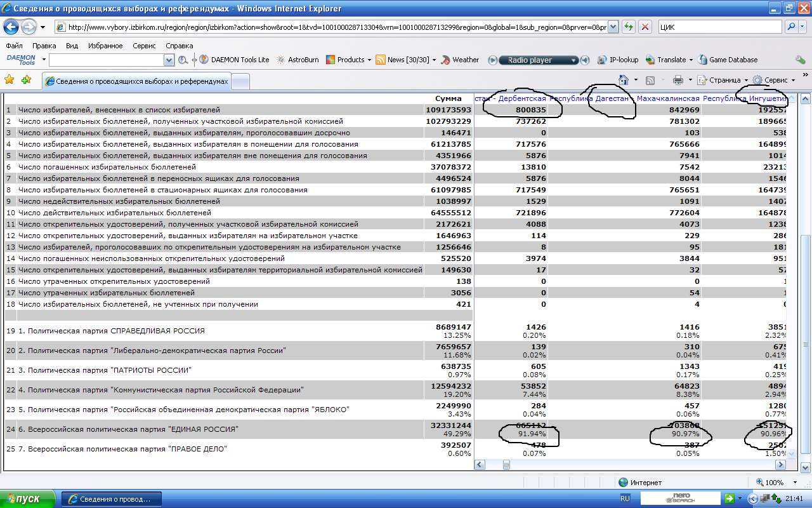
Task: Refresh the page with the green arrows icon
Action: (628, 27)
